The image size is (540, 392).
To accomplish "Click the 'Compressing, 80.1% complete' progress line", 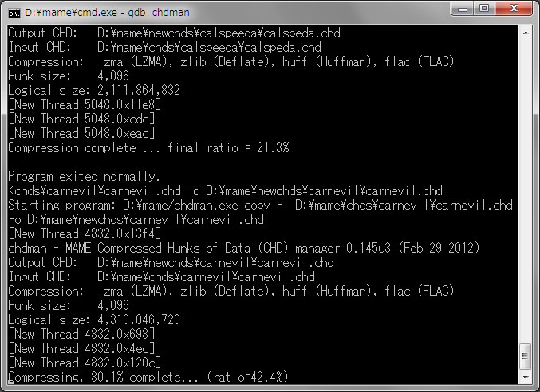I will click(148, 376).
